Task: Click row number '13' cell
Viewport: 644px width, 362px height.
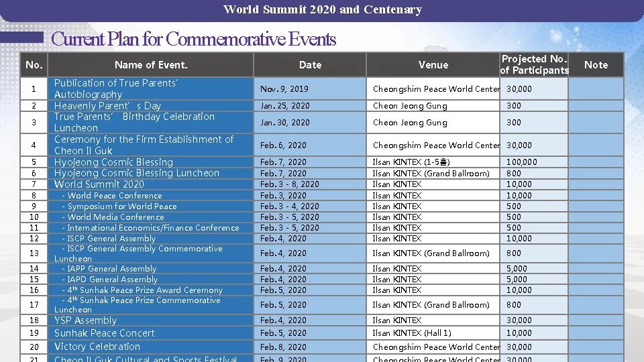Action: point(34,253)
